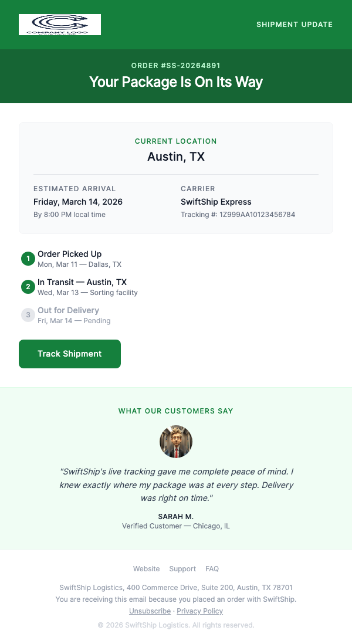Click the Unsubscribe link
This screenshot has height=644, width=352.
(x=150, y=611)
